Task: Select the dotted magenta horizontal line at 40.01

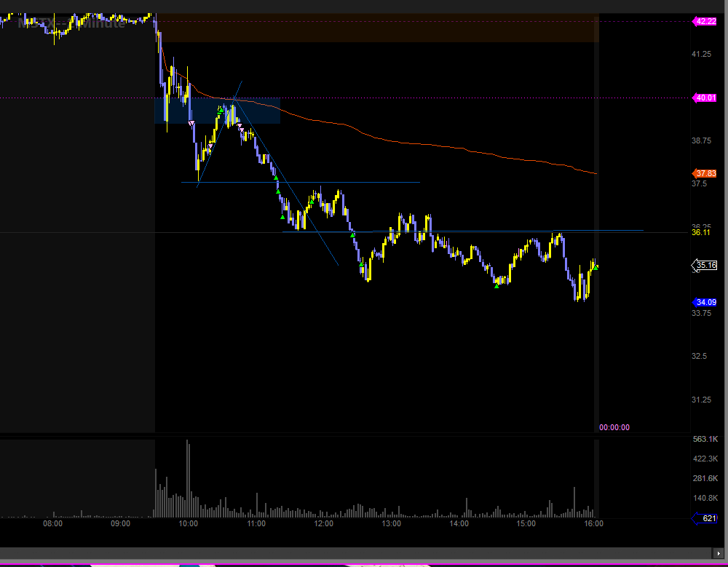Action: tap(345, 98)
